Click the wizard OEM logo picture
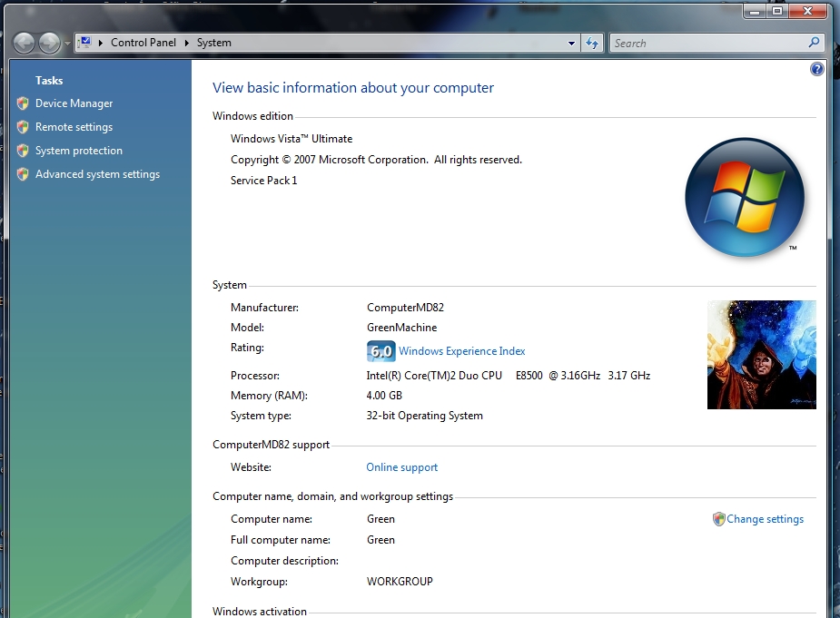The width and height of the screenshot is (840, 618). [762, 355]
